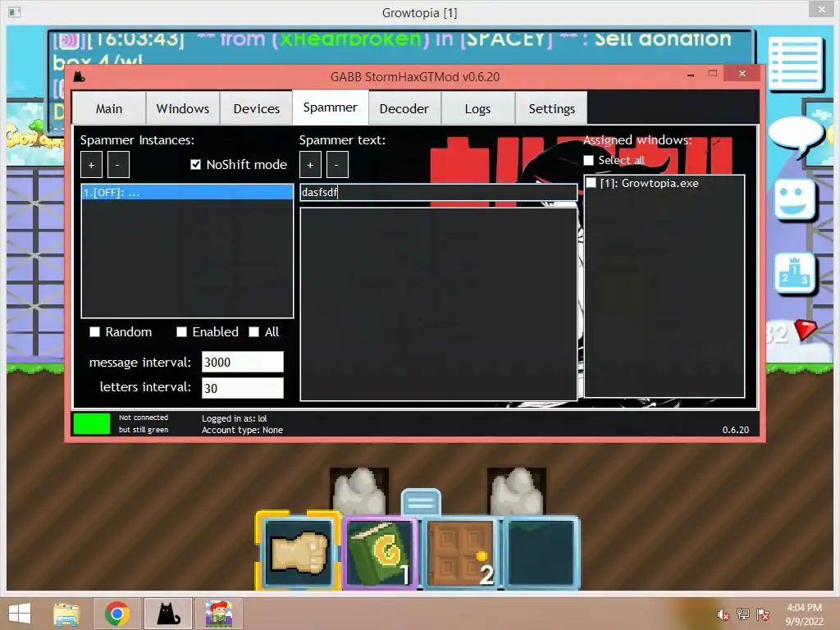The height and width of the screenshot is (630, 840).
Task: Select the empty fourth hotbar slot
Action: click(541, 553)
